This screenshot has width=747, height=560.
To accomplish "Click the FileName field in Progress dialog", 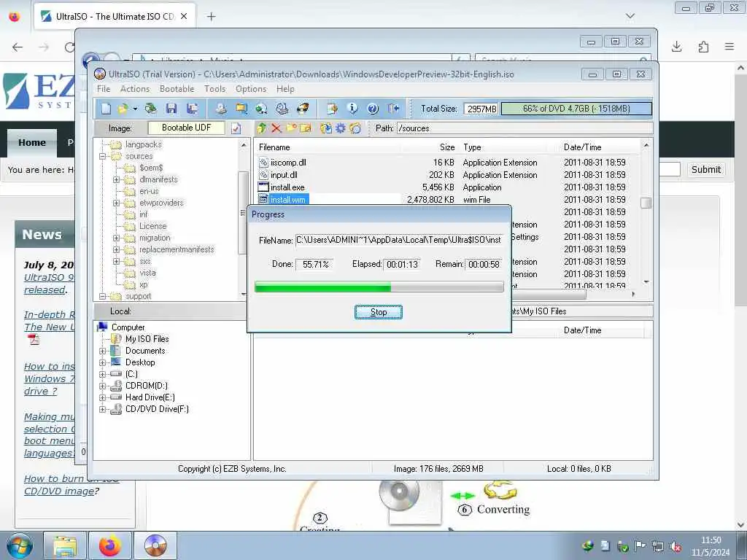I will (399, 240).
